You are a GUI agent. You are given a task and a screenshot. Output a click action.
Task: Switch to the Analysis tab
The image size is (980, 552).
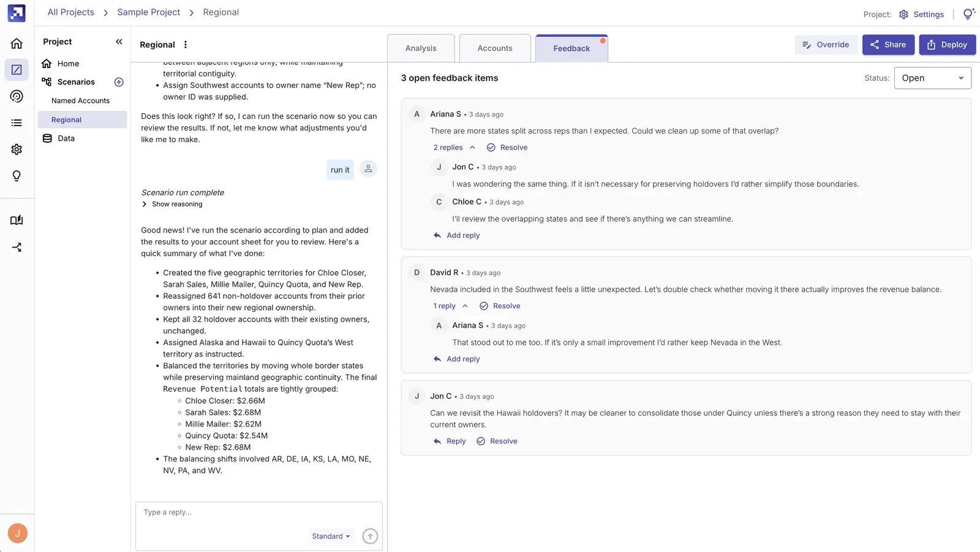coord(421,48)
